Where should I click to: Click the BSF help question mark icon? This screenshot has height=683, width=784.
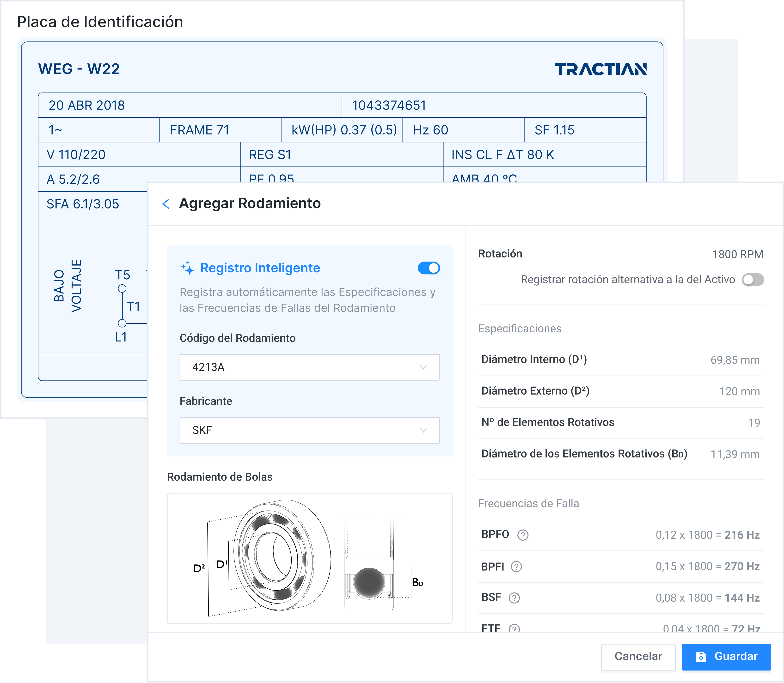514,598
